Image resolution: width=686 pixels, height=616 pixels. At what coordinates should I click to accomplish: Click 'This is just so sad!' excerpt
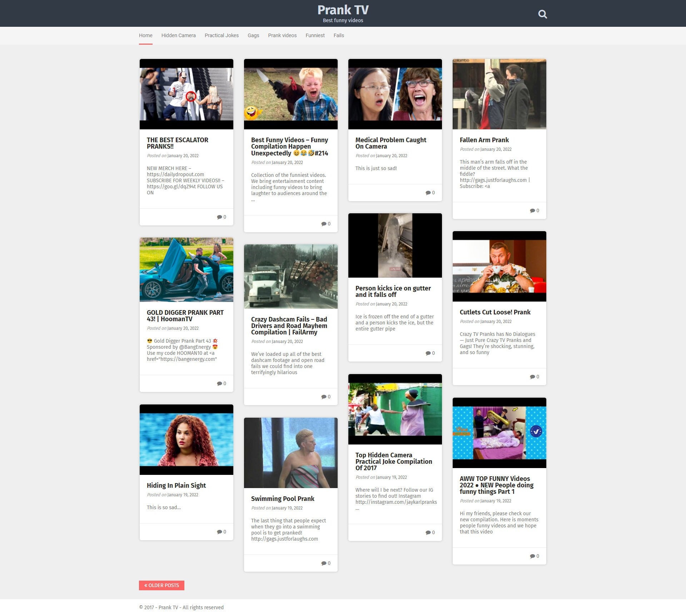(376, 168)
